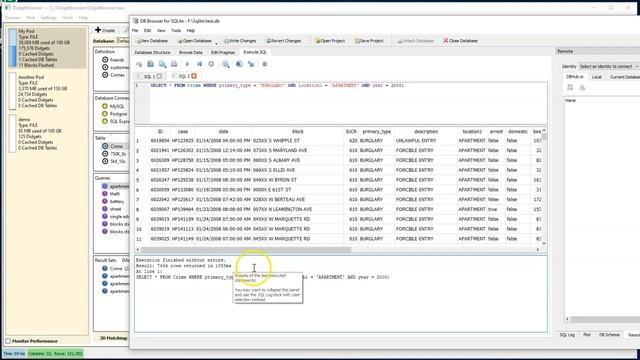Screen dimensions: 640x360
Task: Click the print SQL icon
Action: pyautogui.click(x=174, y=64)
